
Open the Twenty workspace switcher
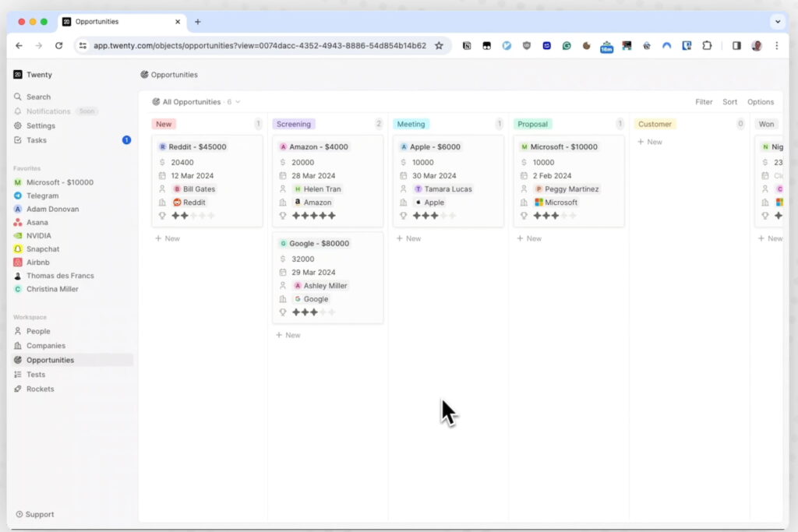click(x=33, y=75)
